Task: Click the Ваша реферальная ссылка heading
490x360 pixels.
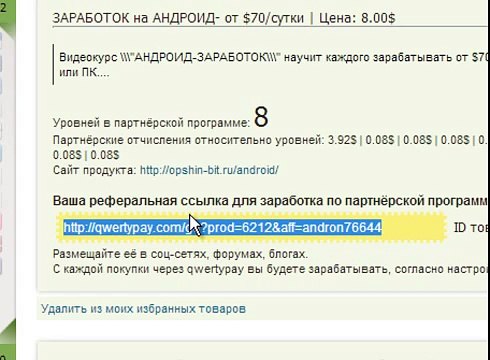Action: (271, 201)
